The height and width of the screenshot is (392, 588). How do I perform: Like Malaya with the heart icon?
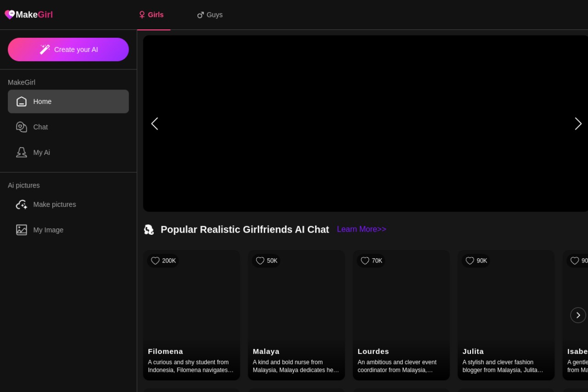[x=260, y=261]
